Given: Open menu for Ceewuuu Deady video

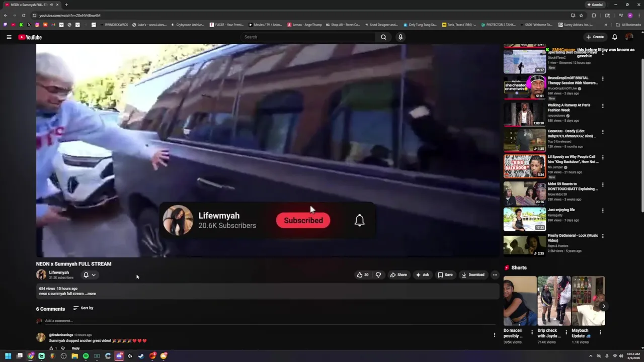Looking at the screenshot, I should click(x=602, y=132).
